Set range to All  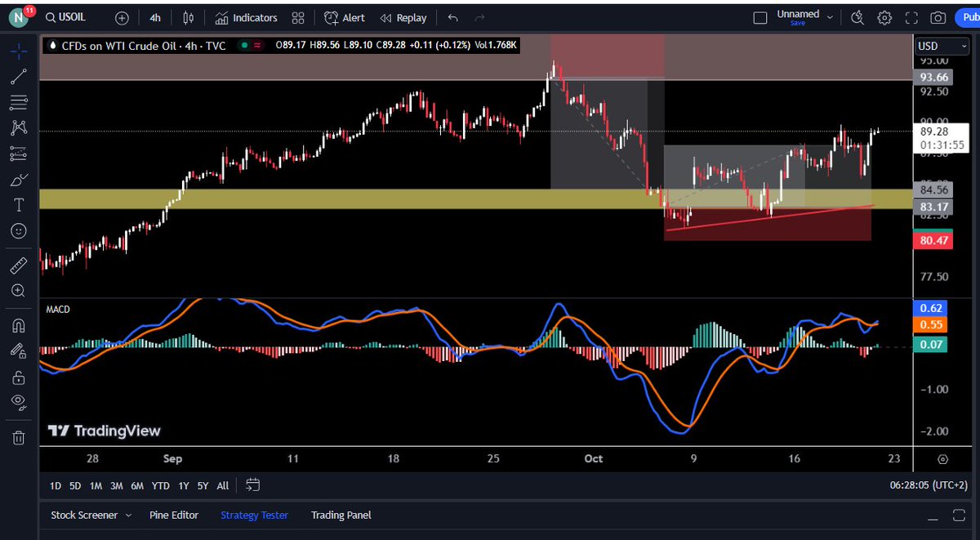click(223, 485)
